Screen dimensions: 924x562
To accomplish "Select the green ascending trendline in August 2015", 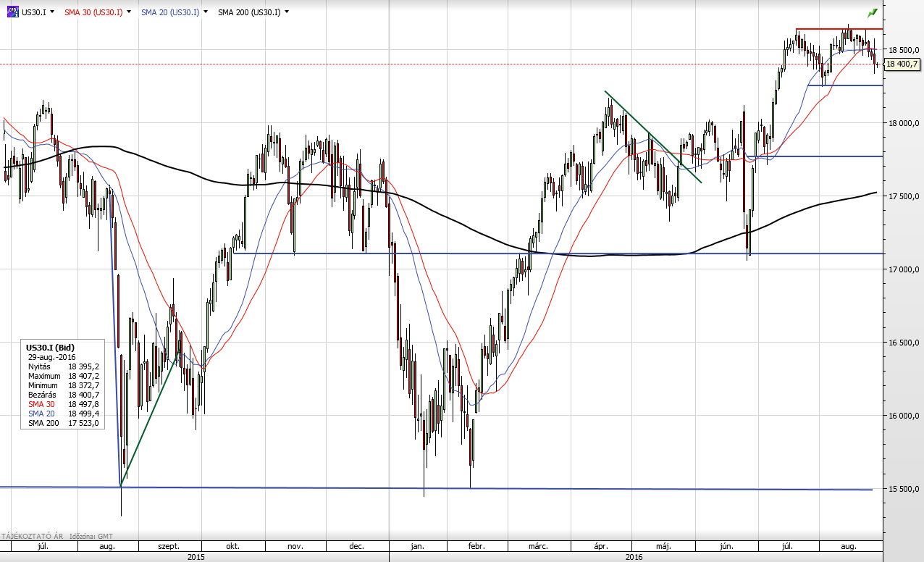I will [149, 419].
